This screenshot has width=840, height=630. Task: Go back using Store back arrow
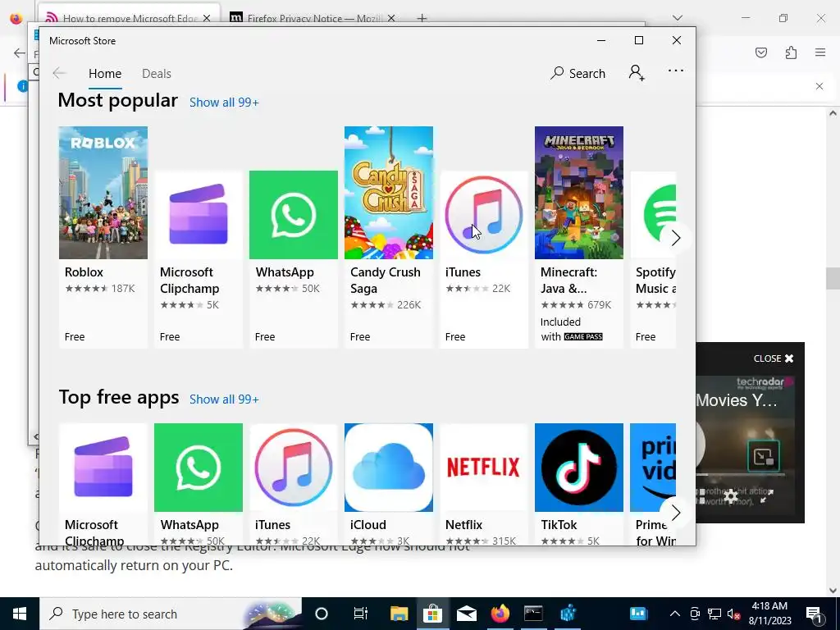(x=59, y=73)
